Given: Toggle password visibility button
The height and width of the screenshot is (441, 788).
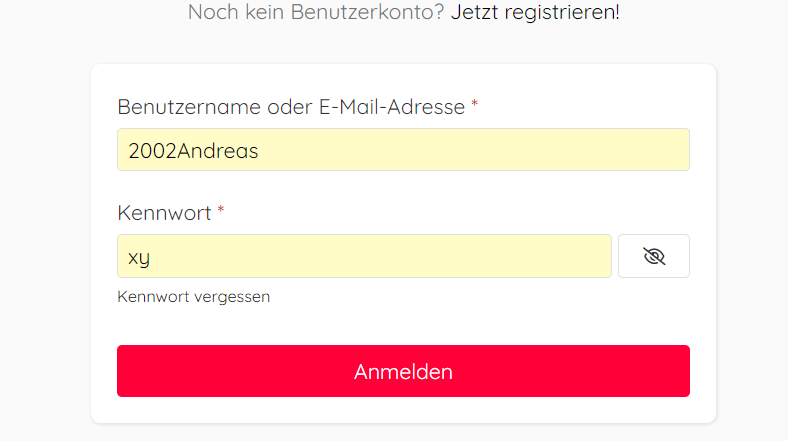Looking at the screenshot, I should tap(654, 256).
